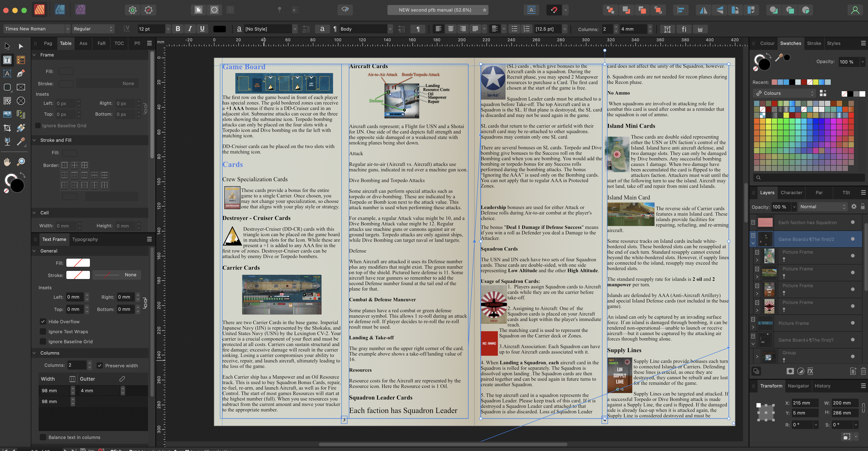This screenshot has height=451, width=868.
Task: Open the Regular font style dropdown
Action: pyautogui.click(x=93, y=29)
